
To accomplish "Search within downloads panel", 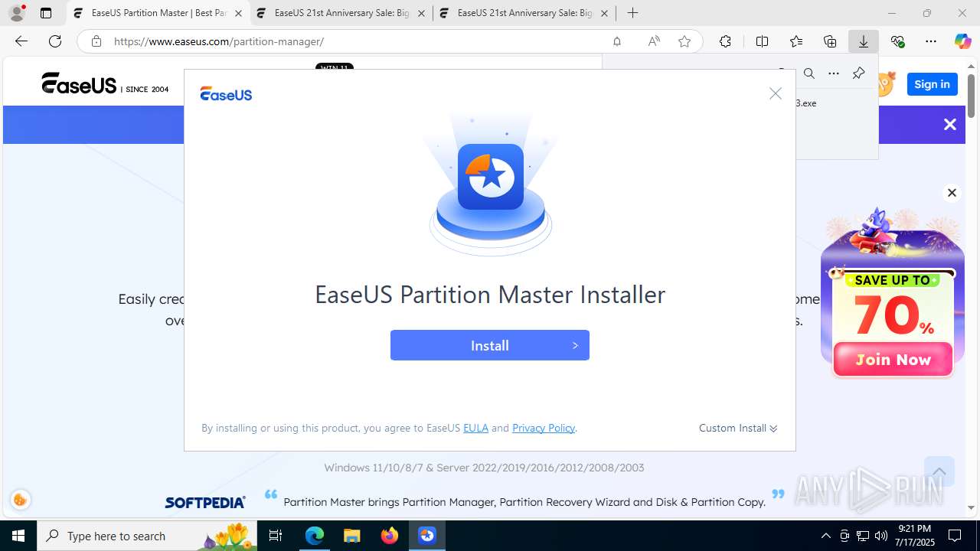I will click(808, 73).
